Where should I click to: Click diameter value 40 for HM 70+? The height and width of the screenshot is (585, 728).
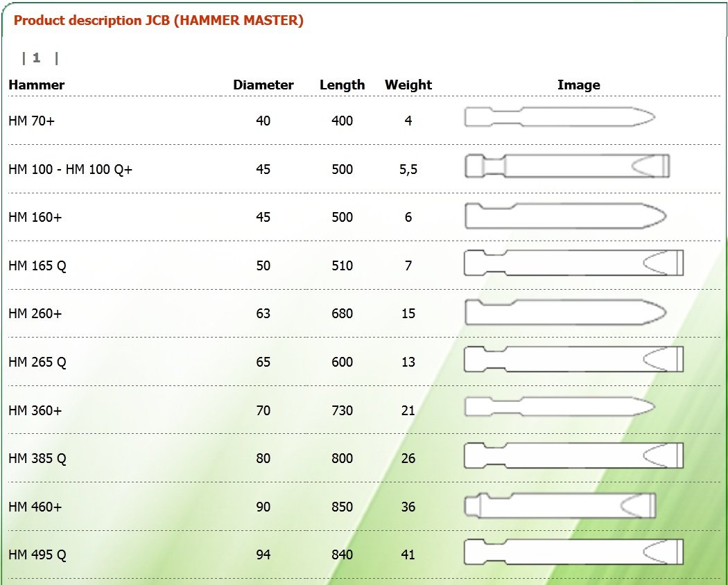(263, 121)
